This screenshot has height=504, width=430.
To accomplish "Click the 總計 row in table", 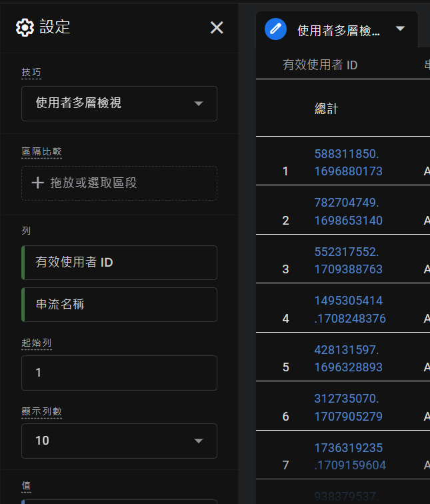I will (x=326, y=109).
